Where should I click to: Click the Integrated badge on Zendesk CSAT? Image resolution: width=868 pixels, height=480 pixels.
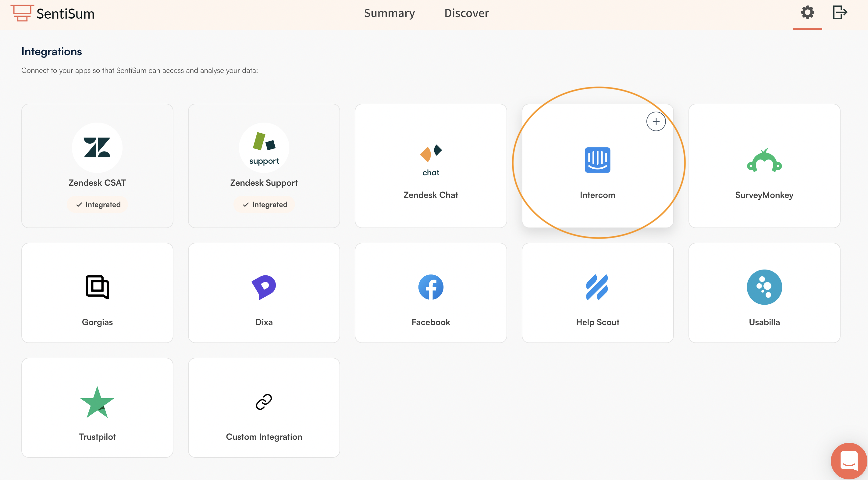pos(97,204)
